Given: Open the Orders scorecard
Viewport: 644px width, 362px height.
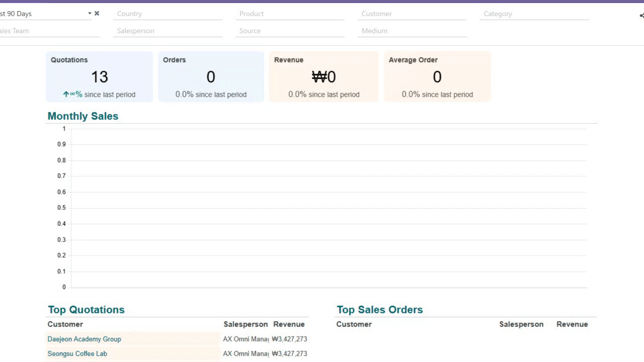Looking at the screenshot, I should tap(211, 77).
